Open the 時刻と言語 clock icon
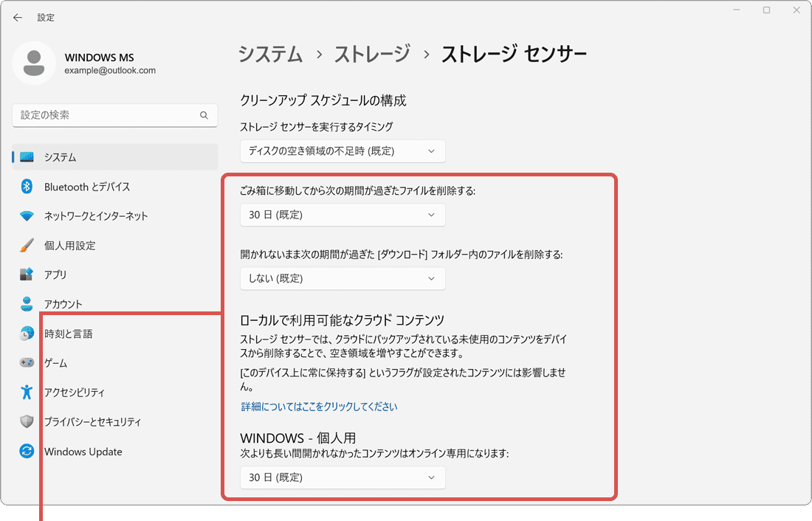Screen dimensions: 812x521 tap(27, 334)
